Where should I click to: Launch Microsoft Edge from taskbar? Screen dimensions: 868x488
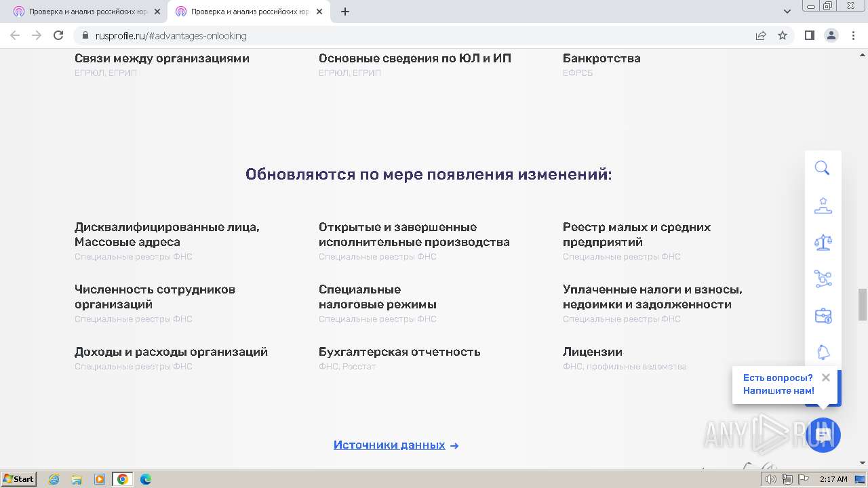(146, 479)
